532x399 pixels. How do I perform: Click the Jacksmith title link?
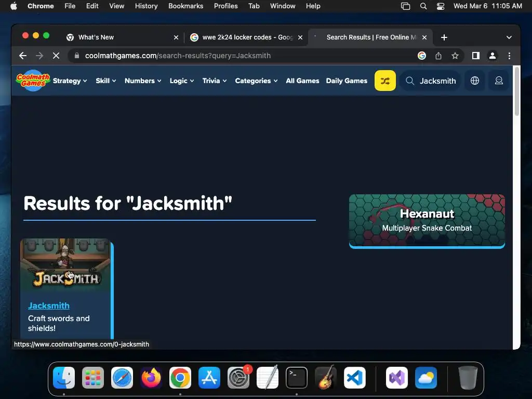tap(48, 305)
